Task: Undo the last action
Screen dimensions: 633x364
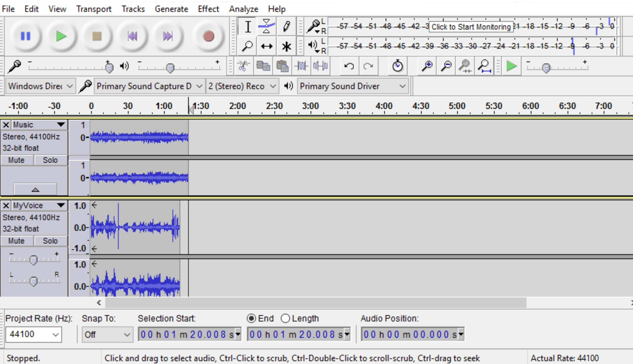Action: 349,66
